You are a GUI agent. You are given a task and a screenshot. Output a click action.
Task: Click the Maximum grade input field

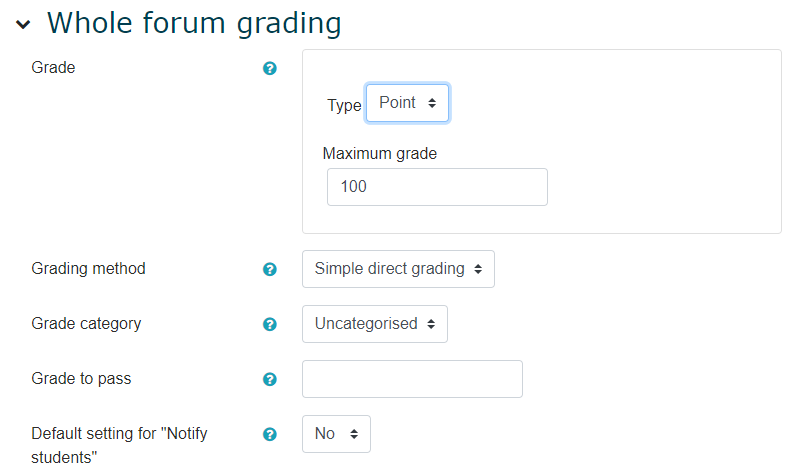(x=437, y=187)
